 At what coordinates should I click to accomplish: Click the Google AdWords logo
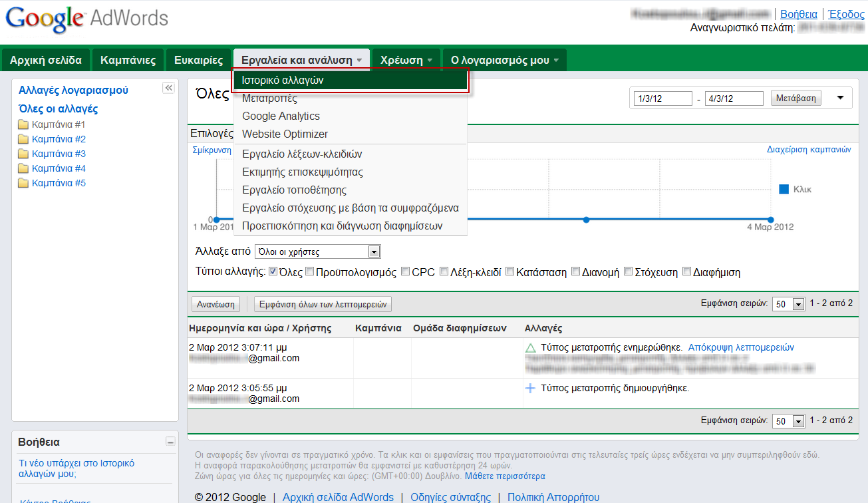pos(87,20)
